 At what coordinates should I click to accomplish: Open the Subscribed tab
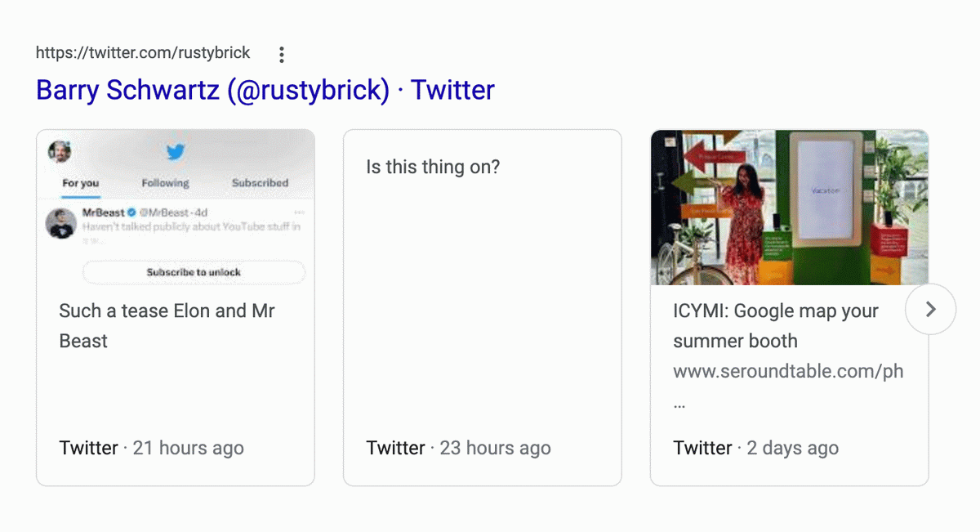tap(260, 183)
